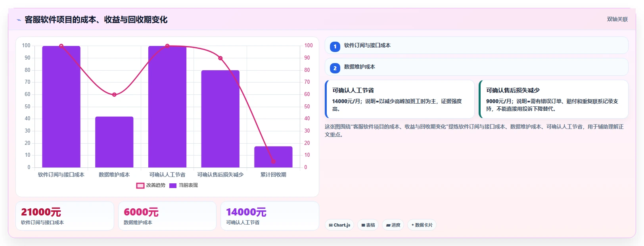The width and height of the screenshot is (644, 246).
Task: Open the 可确认人工节省 detail card
Action: coord(400,99)
